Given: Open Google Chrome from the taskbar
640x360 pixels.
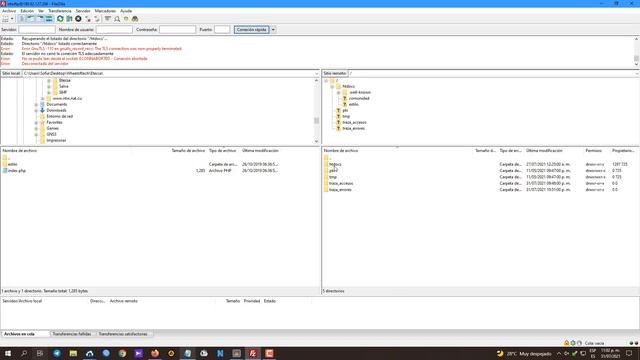Looking at the screenshot, I should coord(122,353).
